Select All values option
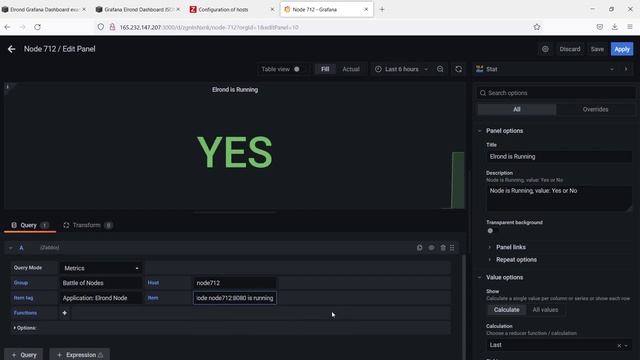 point(545,310)
